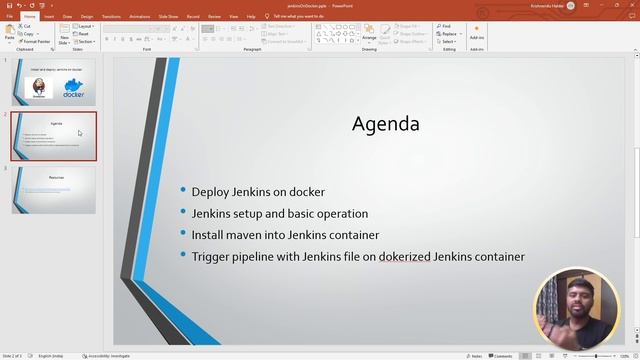Click Find in Editing group
This screenshot has height=360, width=640.
(444, 26)
